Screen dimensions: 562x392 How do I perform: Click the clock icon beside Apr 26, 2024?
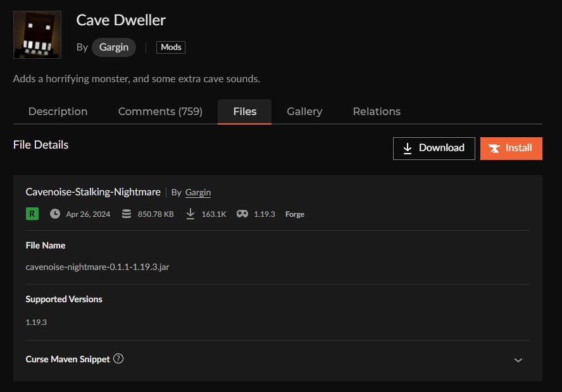click(x=55, y=214)
